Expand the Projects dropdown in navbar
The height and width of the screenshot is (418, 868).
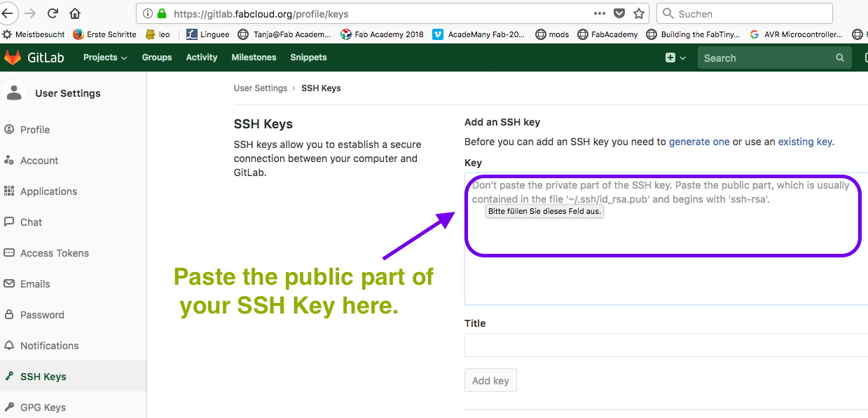[x=105, y=58]
